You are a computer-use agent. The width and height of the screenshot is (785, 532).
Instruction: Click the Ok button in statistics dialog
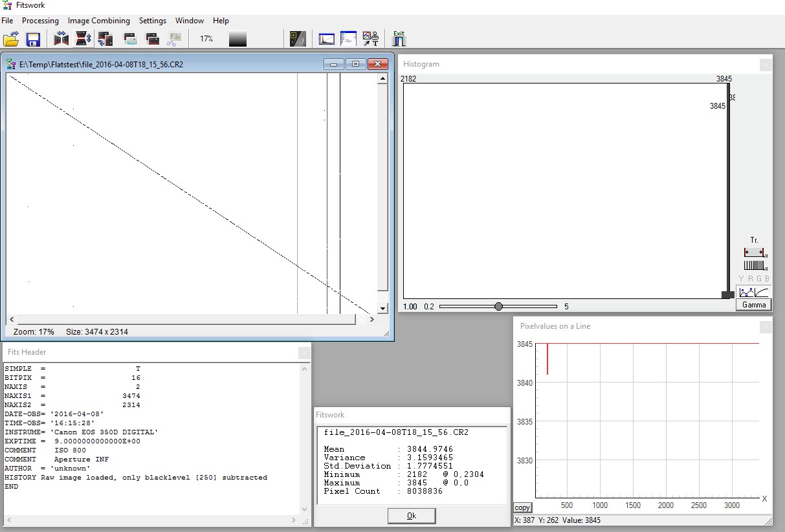pyautogui.click(x=412, y=516)
